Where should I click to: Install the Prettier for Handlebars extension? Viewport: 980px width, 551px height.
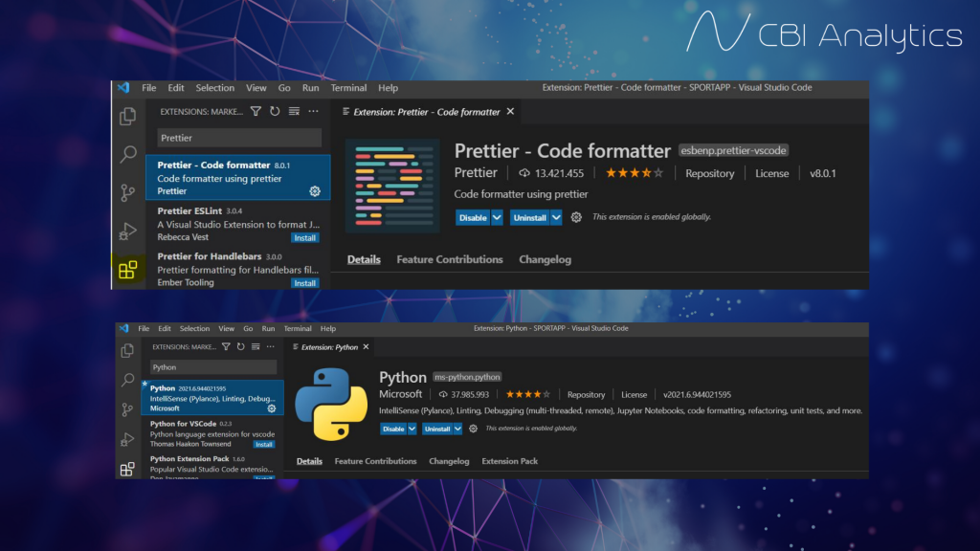pyautogui.click(x=305, y=283)
